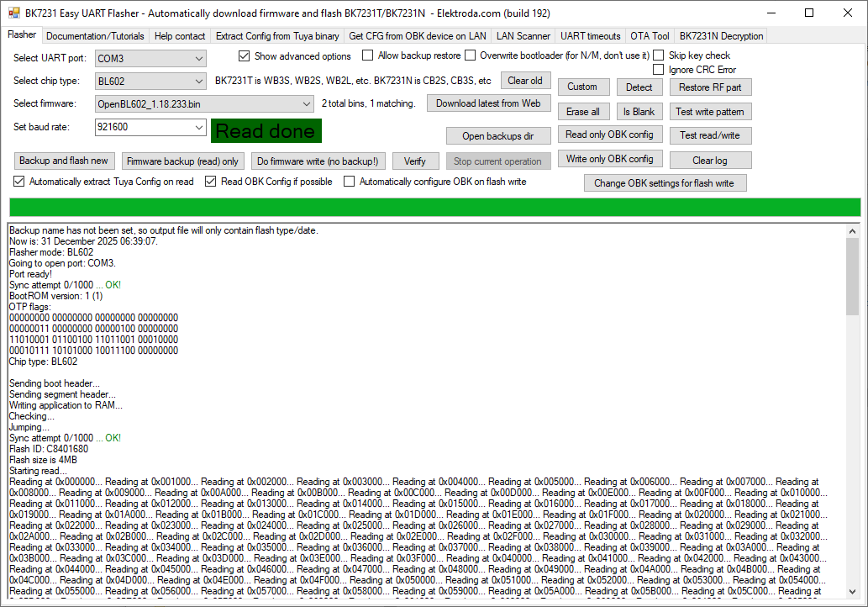Open the BK7231N Decryption tab
The image size is (868, 607).
721,36
